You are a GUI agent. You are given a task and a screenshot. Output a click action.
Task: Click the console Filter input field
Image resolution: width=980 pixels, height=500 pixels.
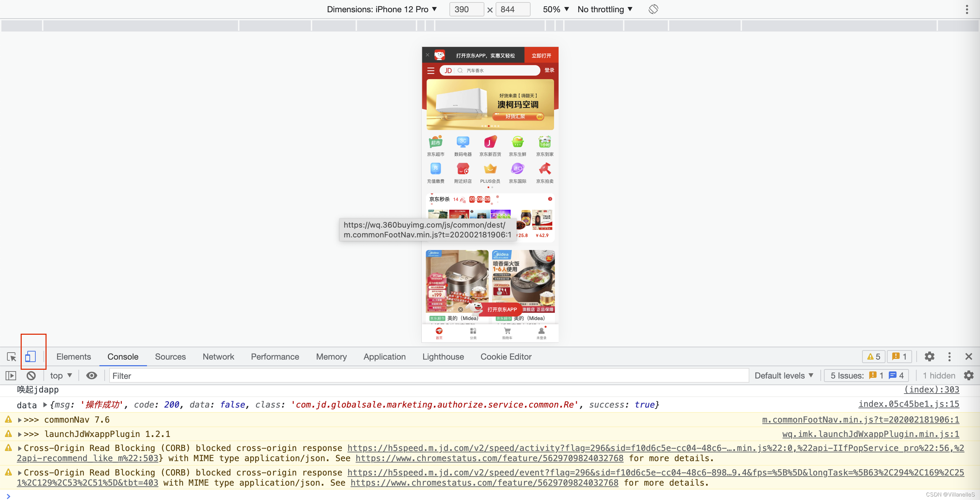pyautogui.click(x=429, y=376)
